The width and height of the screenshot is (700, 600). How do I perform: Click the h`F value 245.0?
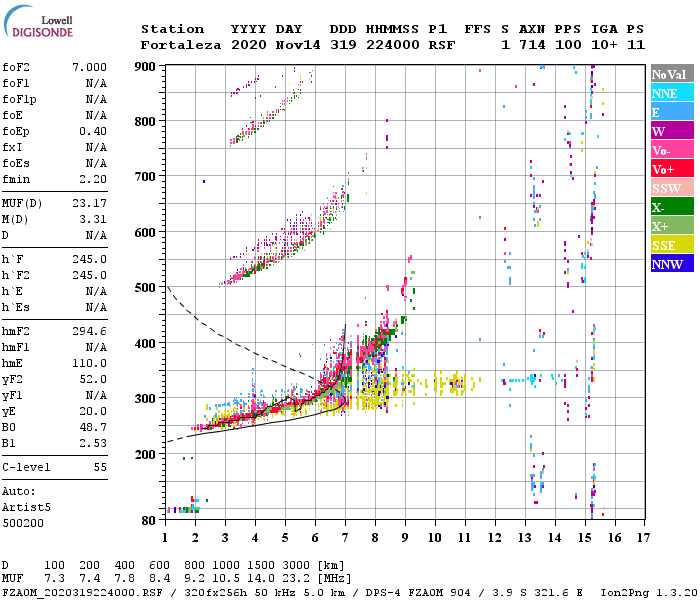pos(89,259)
